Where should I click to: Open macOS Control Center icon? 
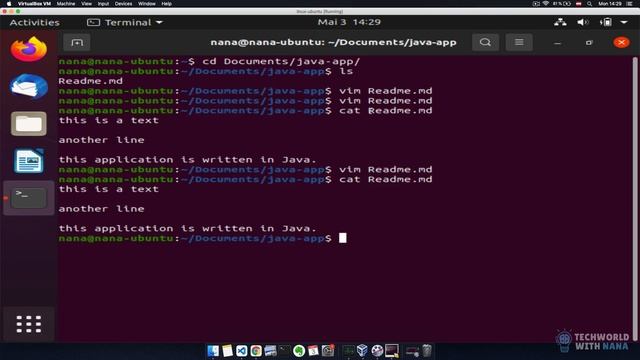pyautogui.click(x=629, y=4)
